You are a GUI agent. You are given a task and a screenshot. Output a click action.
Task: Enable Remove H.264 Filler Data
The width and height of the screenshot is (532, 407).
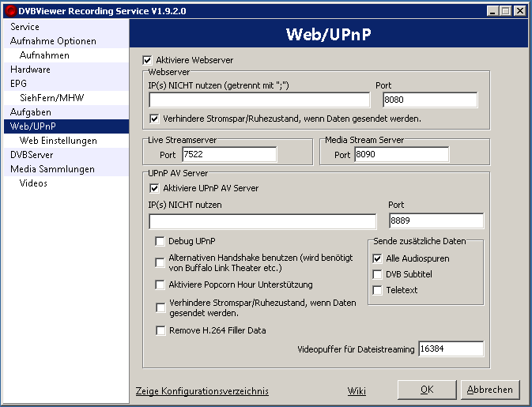pyautogui.click(x=160, y=330)
